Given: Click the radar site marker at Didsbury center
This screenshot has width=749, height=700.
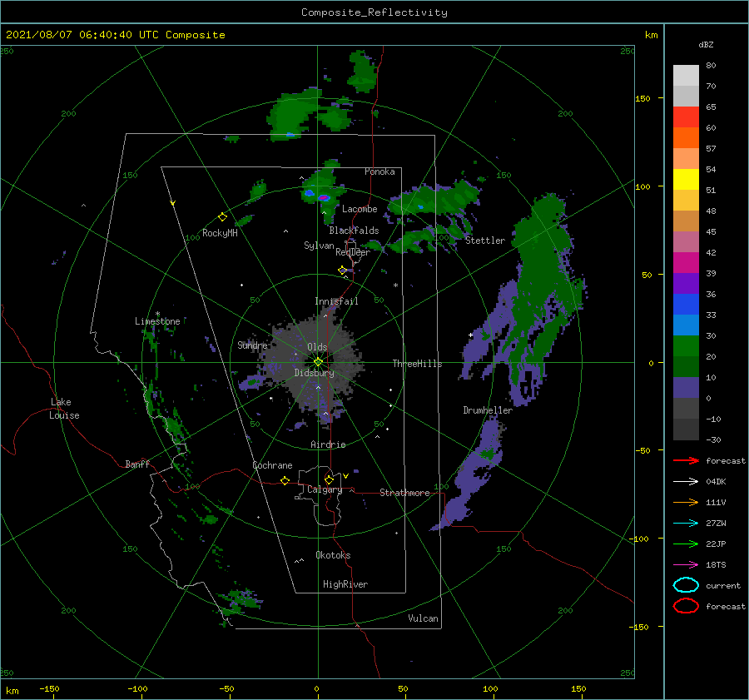Looking at the screenshot, I should tap(318, 362).
